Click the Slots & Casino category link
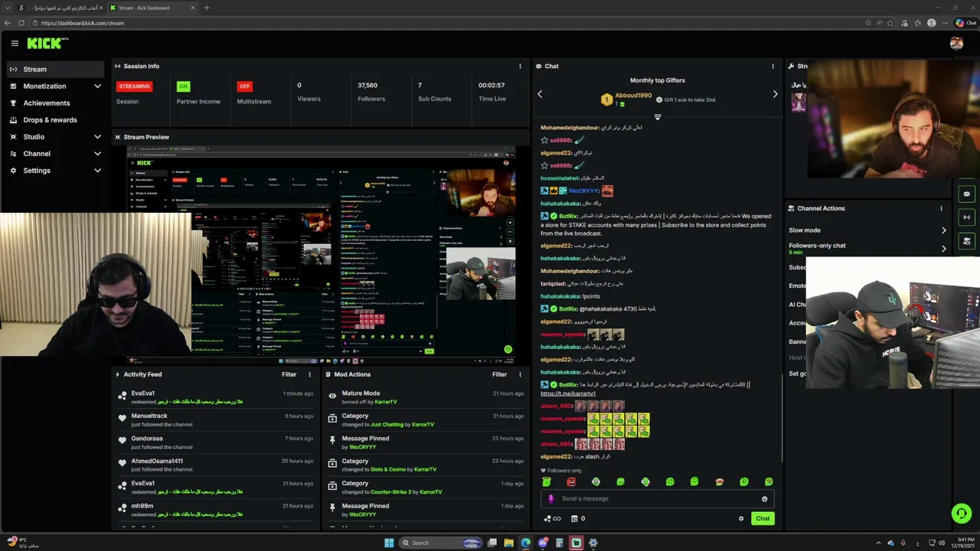 point(393,469)
